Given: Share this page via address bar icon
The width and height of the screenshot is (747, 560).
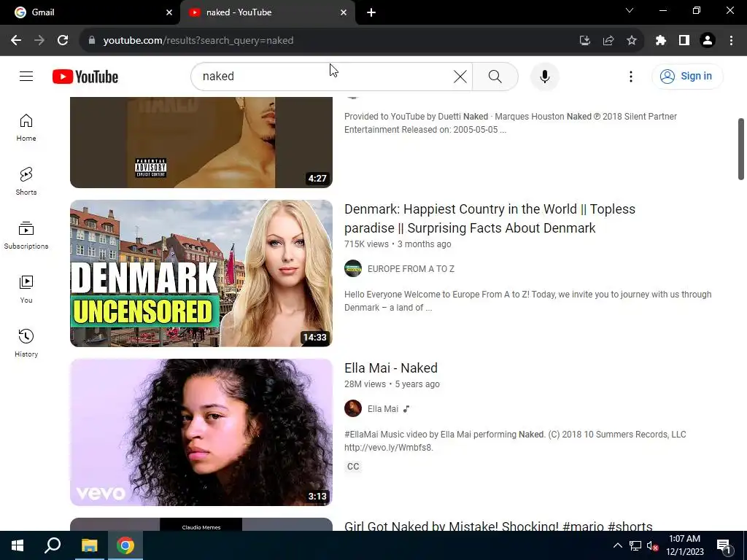Looking at the screenshot, I should tap(608, 41).
